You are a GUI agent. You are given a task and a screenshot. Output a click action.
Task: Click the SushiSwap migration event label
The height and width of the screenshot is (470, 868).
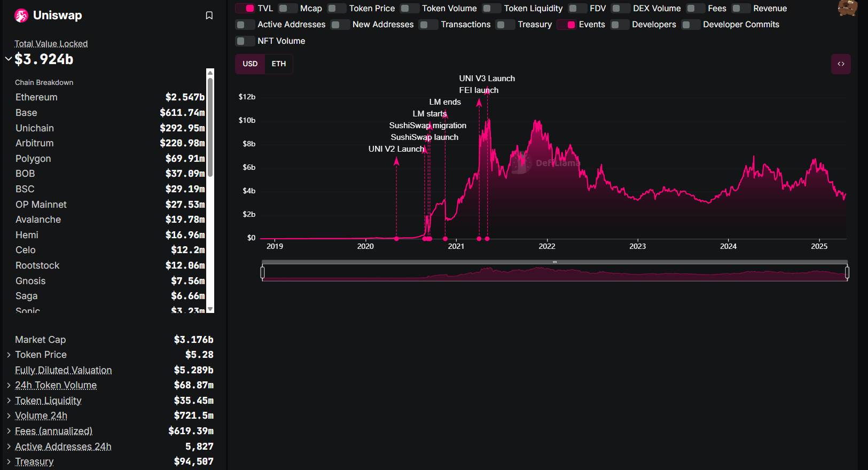coord(427,126)
